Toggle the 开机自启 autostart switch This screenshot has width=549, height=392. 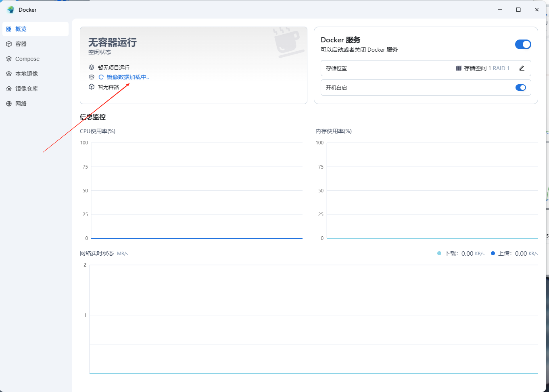click(521, 88)
